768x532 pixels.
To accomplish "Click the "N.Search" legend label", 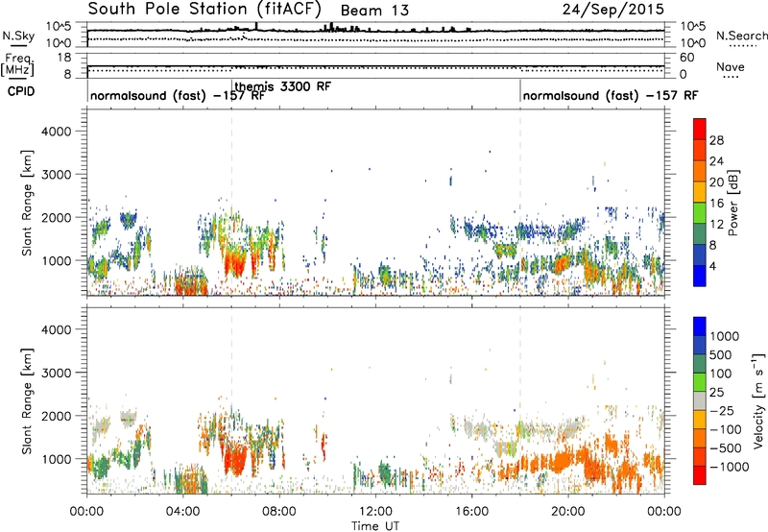I will (742, 36).
